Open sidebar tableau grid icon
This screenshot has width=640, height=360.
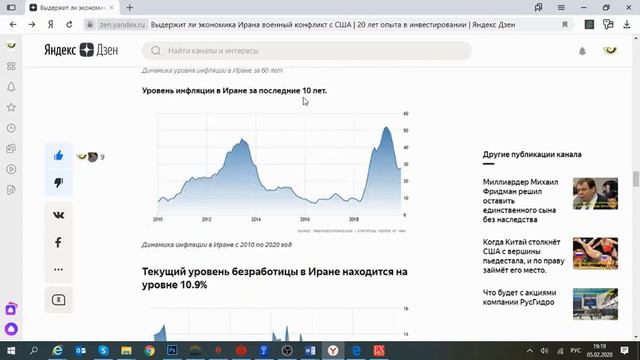(11, 66)
